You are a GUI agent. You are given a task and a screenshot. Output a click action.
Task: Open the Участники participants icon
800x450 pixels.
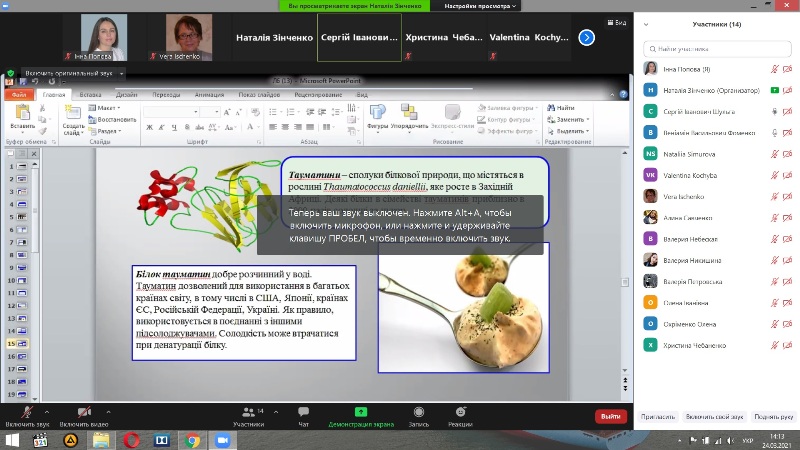point(248,412)
